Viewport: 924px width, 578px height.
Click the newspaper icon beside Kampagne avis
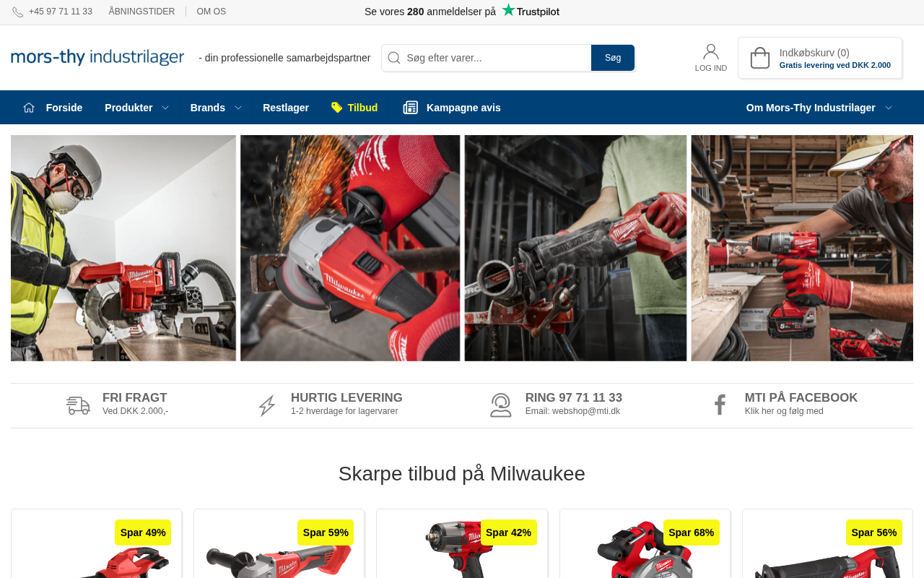411,108
